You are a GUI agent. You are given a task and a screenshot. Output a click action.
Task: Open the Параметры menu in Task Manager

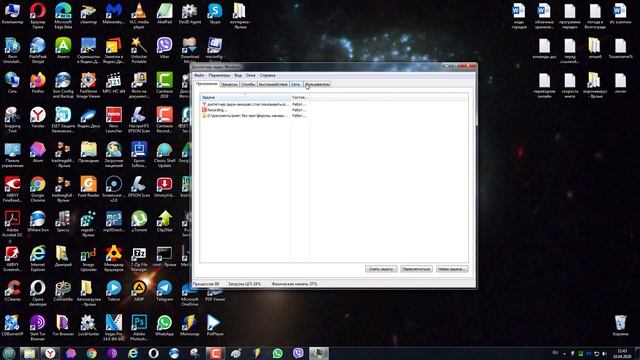click(219, 76)
